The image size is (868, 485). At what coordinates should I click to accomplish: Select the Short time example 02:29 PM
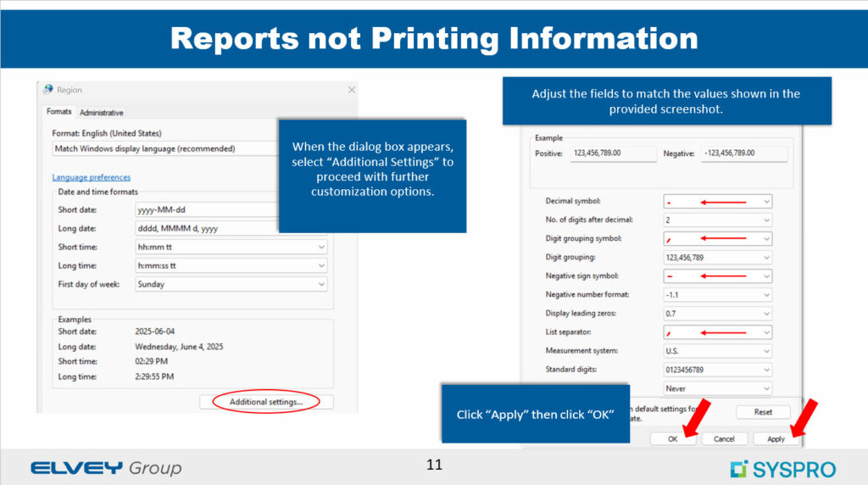[151, 361]
